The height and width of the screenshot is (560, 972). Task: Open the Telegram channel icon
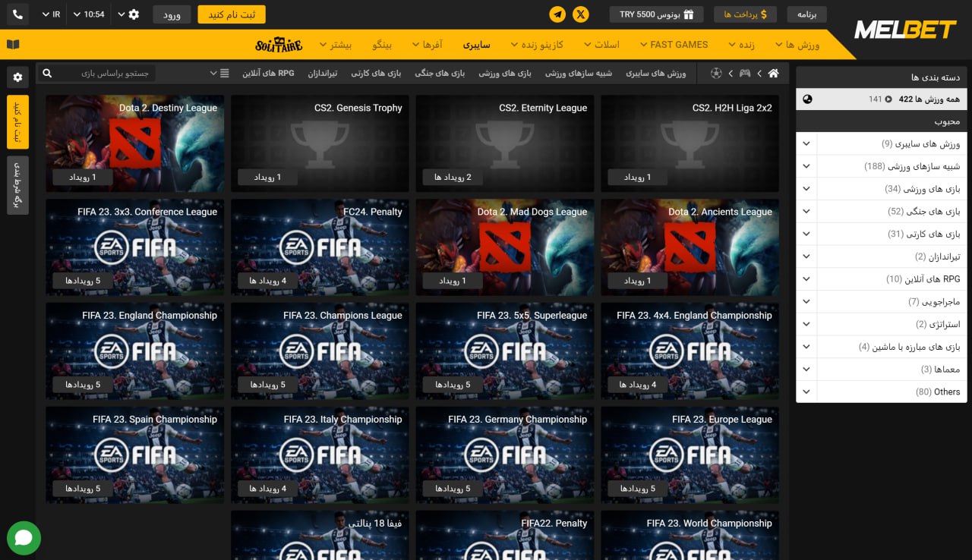coord(558,14)
